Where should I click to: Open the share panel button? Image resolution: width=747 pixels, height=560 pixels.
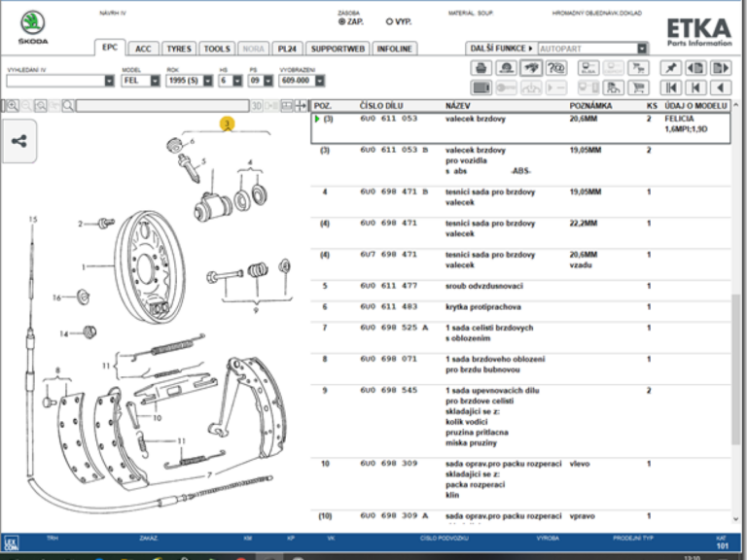point(19,141)
